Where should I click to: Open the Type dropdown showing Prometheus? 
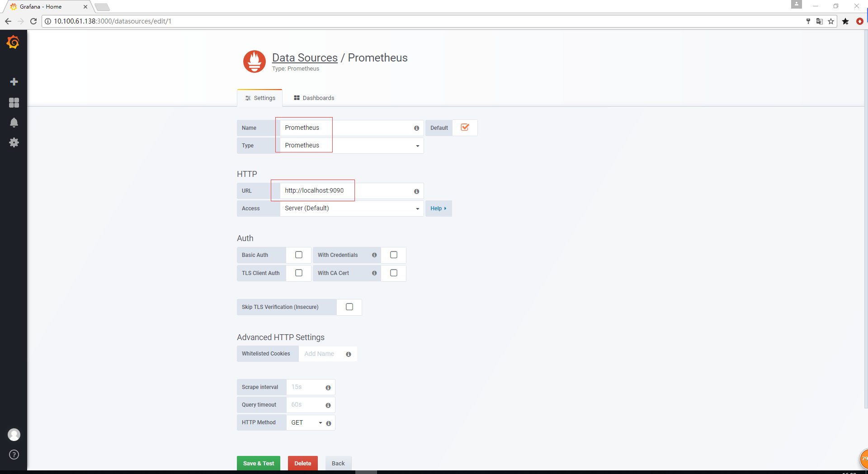pyautogui.click(x=352, y=146)
